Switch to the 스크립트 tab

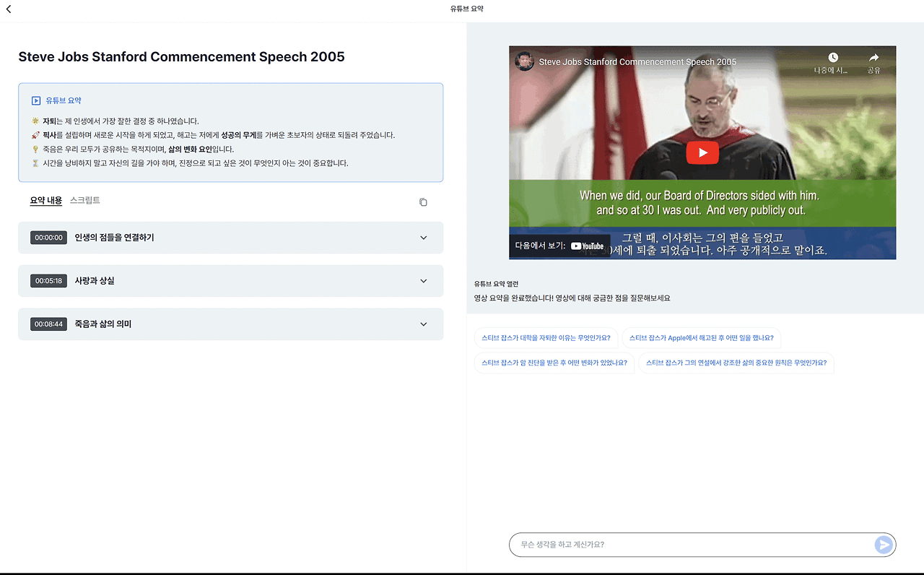[x=85, y=200]
